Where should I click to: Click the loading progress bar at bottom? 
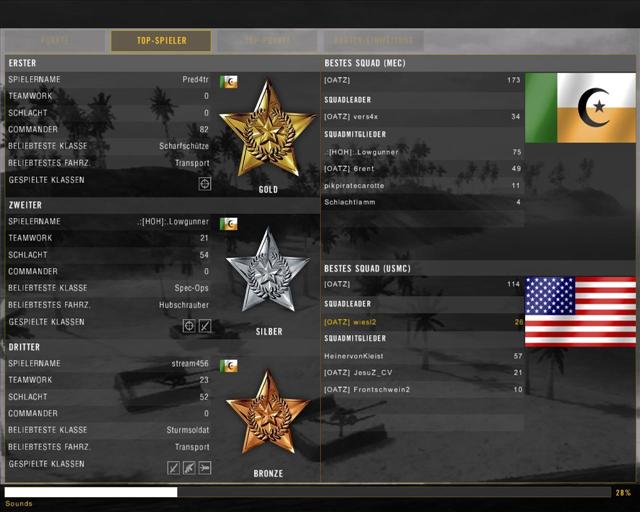306,492
